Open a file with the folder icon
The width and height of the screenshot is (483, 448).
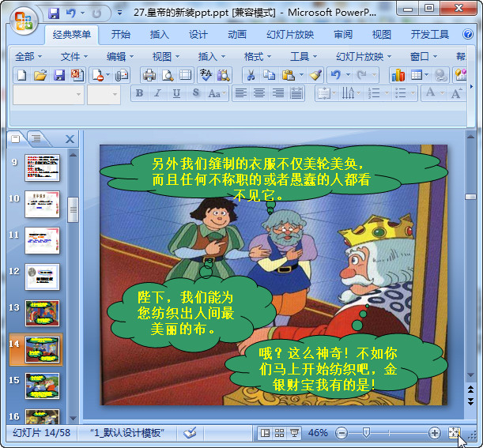[40, 75]
